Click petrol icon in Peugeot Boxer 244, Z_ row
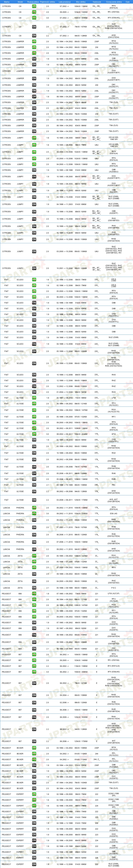This screenshot has height=868, width=133. coord(34,759)
